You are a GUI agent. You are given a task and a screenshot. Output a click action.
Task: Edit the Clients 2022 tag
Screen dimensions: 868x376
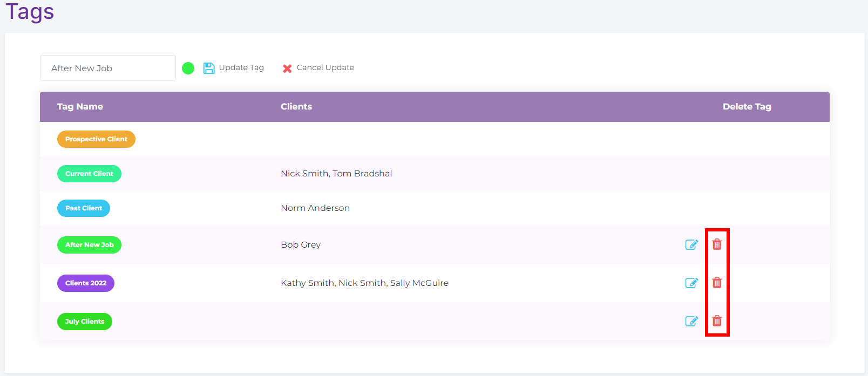click(691, 283)
